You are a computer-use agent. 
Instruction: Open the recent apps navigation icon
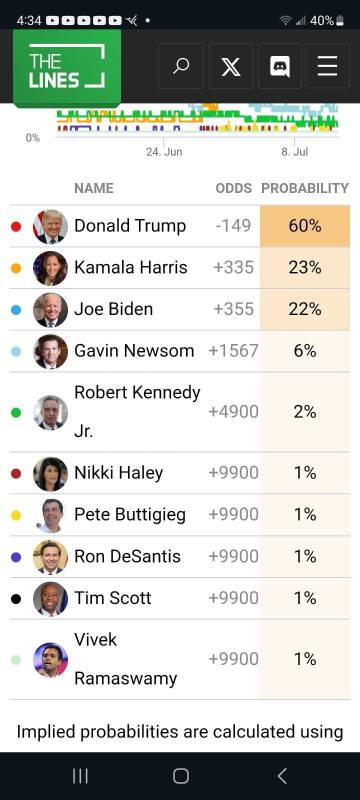point(80,776)
